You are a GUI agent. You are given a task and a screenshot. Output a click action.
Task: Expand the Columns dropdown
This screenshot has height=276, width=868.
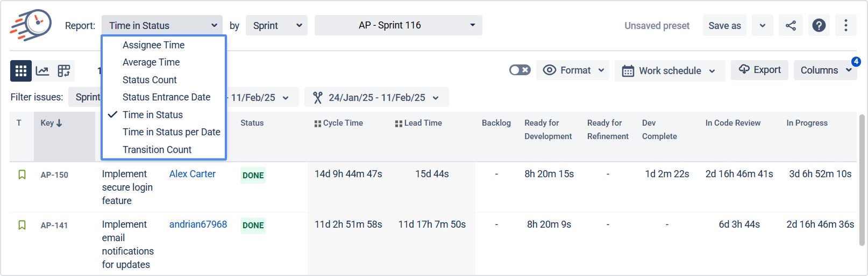click(x=825, y=70)
